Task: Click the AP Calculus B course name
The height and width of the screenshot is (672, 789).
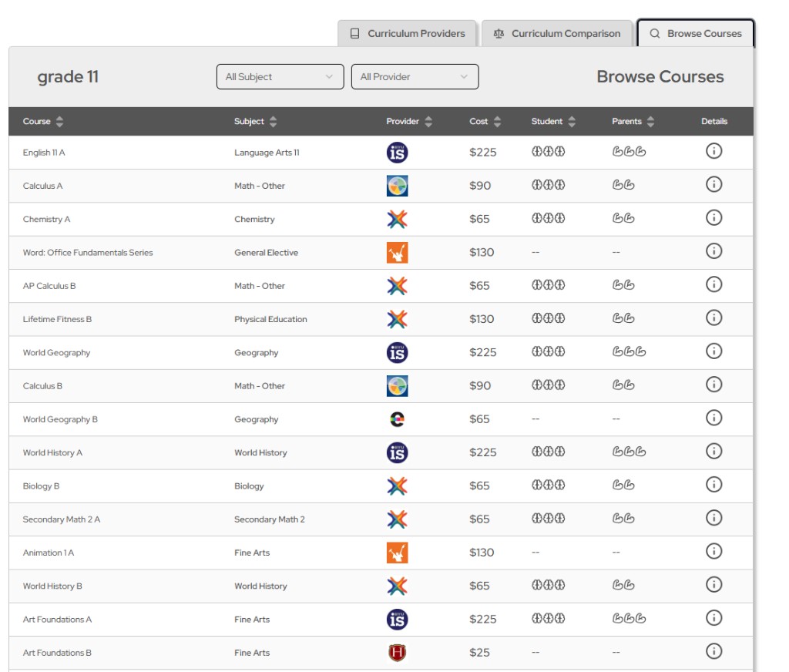Action: click(49, 286)
